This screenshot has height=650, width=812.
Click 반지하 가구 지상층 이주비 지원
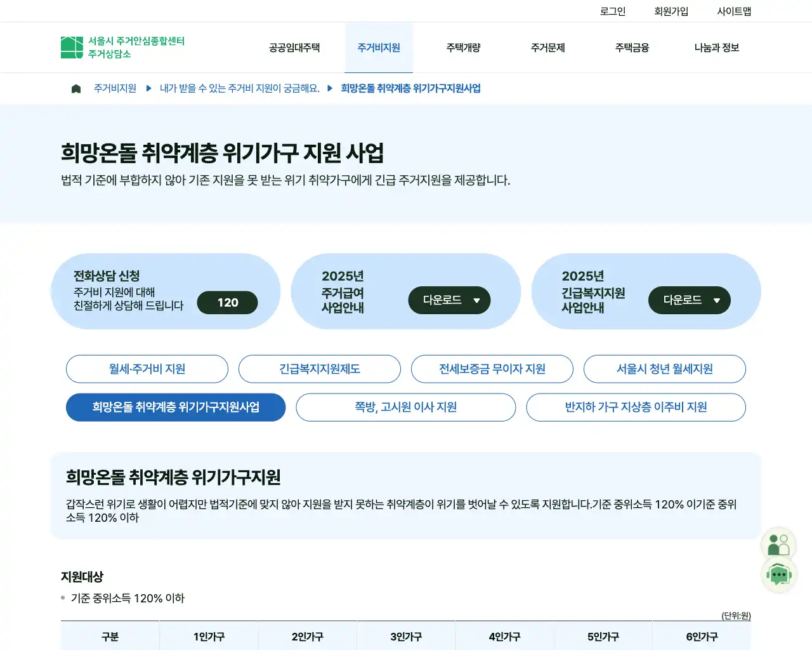click(x=636, y=407)
